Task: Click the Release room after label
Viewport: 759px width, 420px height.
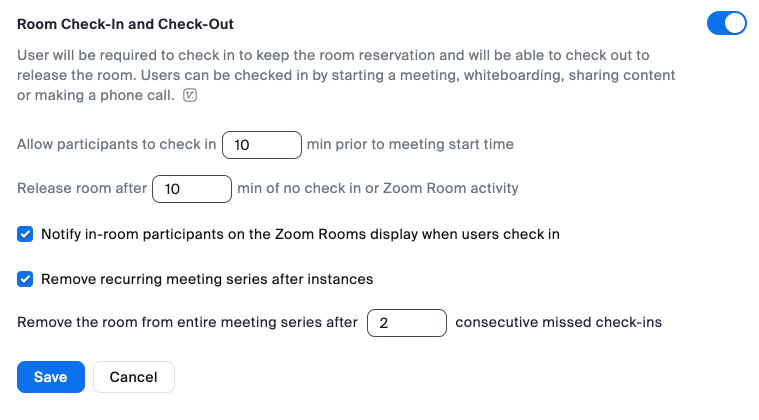Action: tap(82, 188)
